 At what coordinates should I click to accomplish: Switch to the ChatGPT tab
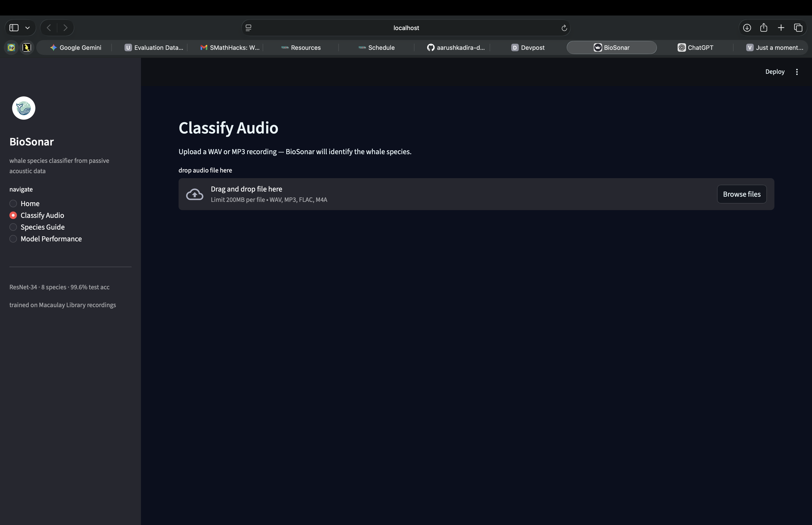(695, 48)
